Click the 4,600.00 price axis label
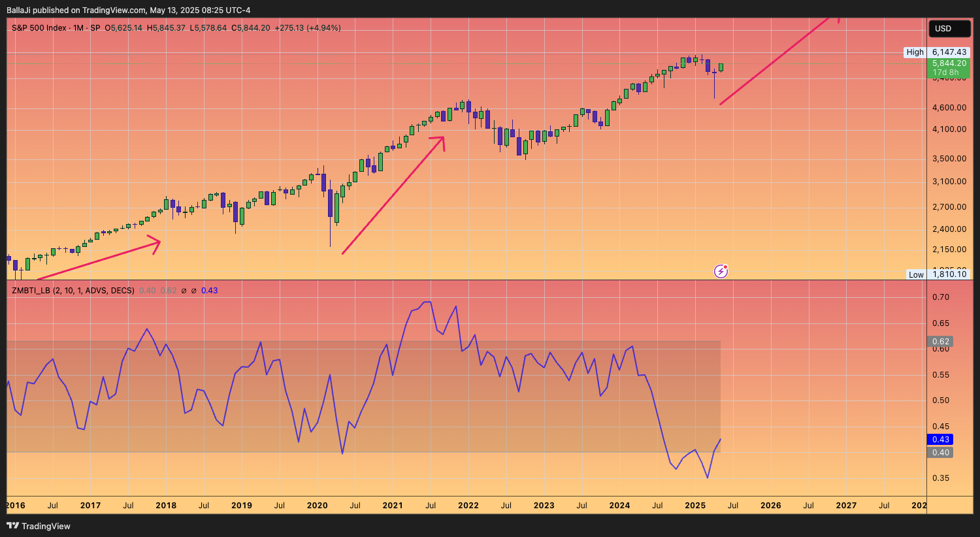The image size is (980, 537). point(949,108)
